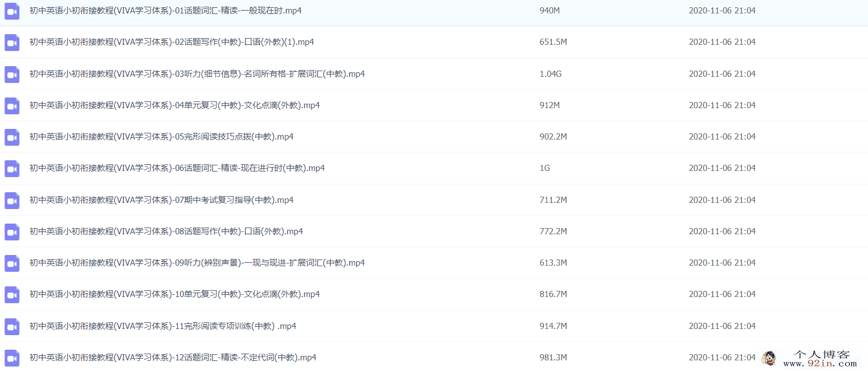Screen dimensions: 868x371
Task: Click the 940M file size
Action: (550, 11)
